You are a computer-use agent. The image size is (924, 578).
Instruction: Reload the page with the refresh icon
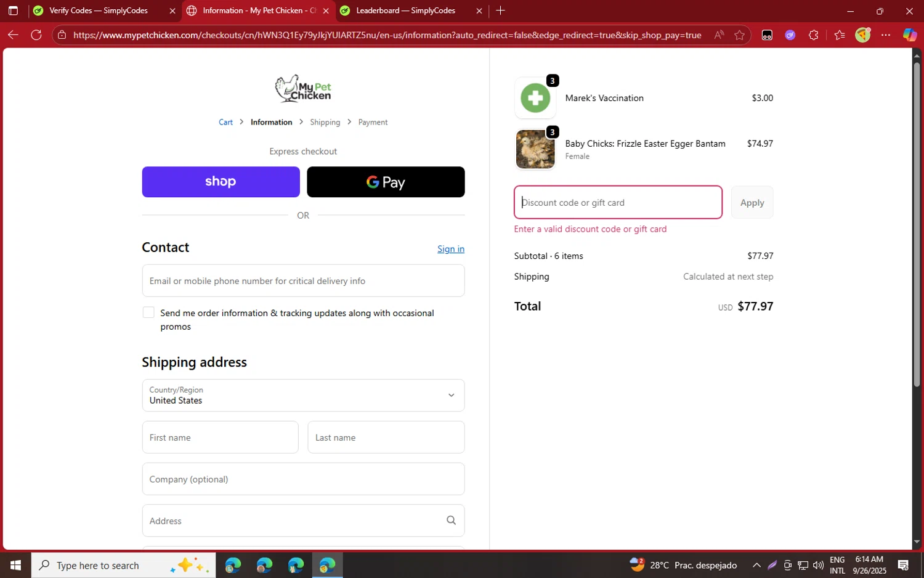(x=36, y=35)
